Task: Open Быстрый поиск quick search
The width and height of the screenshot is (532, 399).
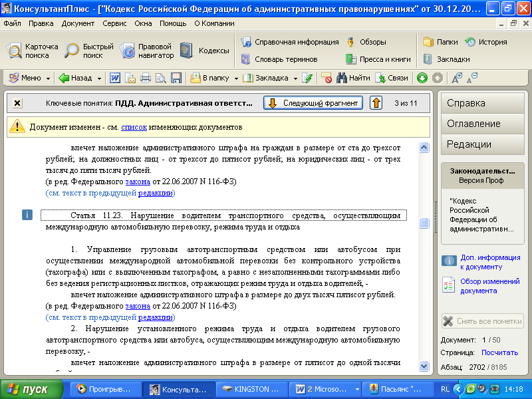Action: pyautogui.click(x=89, y=51)
